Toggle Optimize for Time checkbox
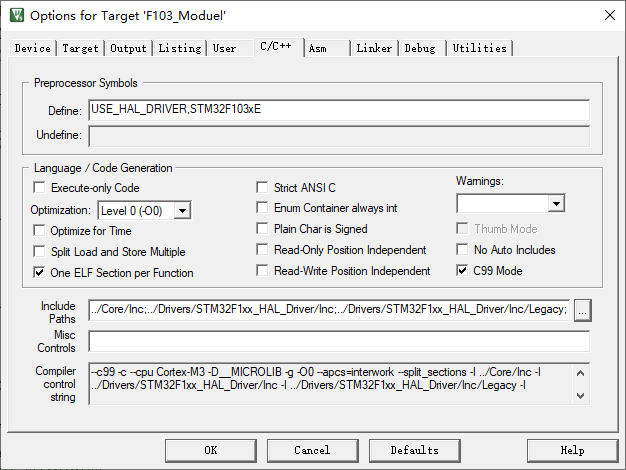The width and height of the screenshot is (626, 470). [x=40, y=230]
